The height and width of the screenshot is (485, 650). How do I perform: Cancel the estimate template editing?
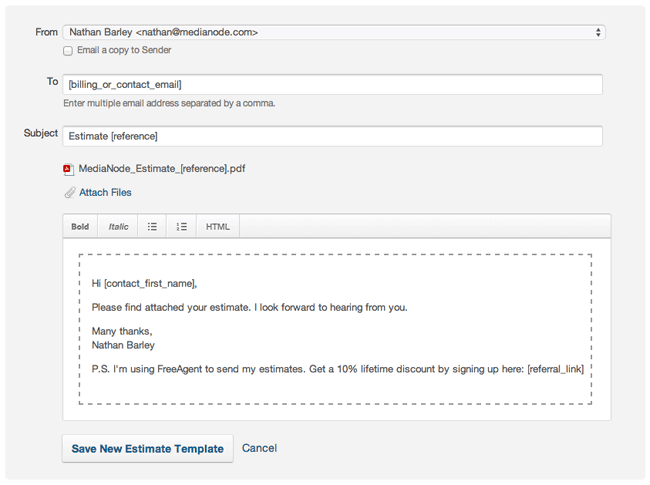tap(259, 448)
